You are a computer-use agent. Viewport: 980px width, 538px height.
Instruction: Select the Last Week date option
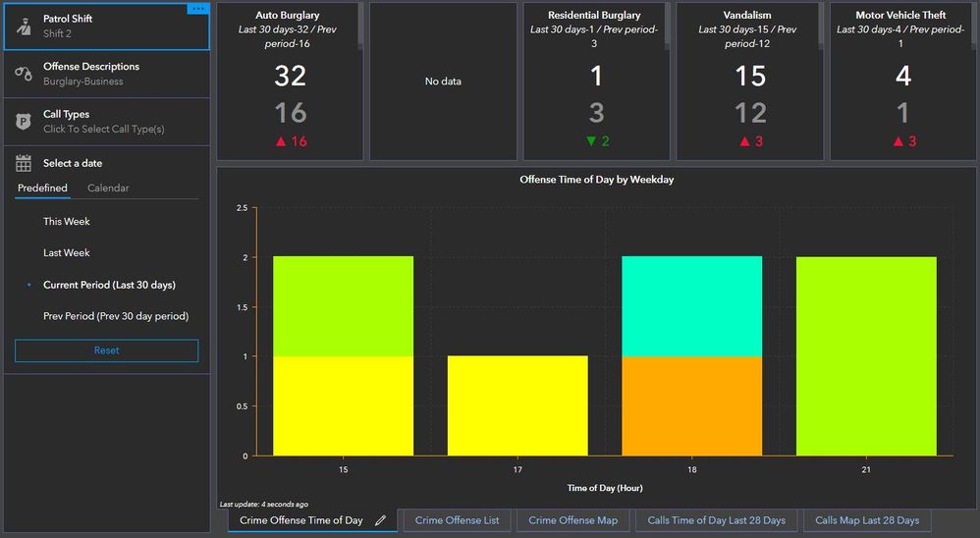(x=66, y=252)
